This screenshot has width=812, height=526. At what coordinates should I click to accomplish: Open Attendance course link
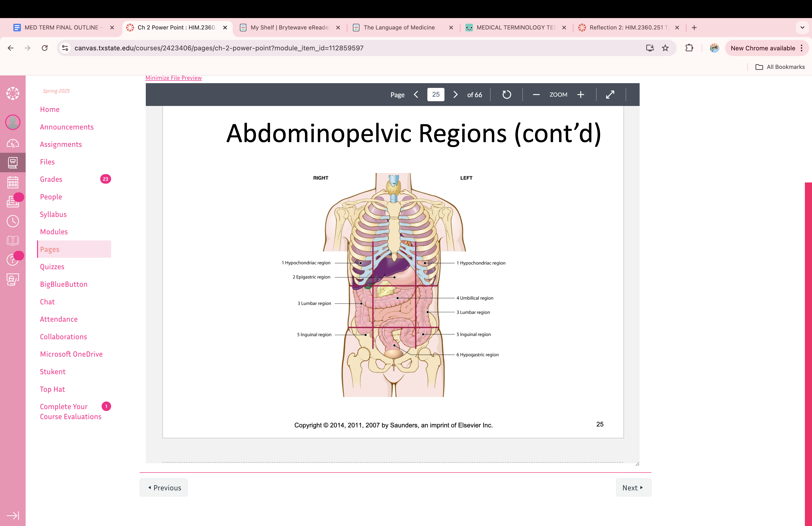pos(59,319)
